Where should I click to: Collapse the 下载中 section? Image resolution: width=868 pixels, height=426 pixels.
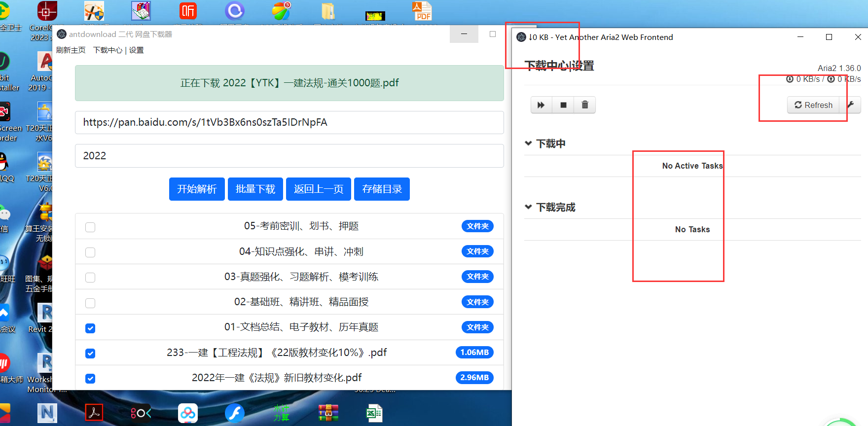(528, 143)
